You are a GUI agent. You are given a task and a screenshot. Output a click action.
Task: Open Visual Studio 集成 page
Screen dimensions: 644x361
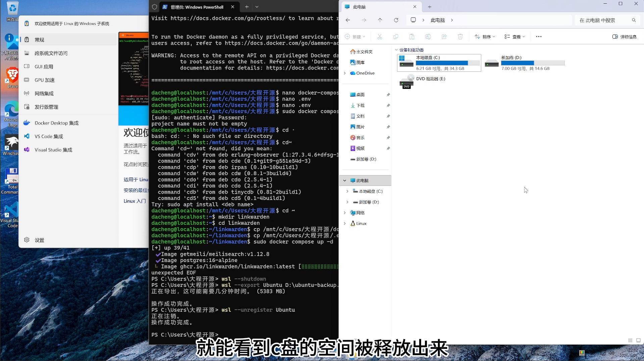[x=68, y=150]
